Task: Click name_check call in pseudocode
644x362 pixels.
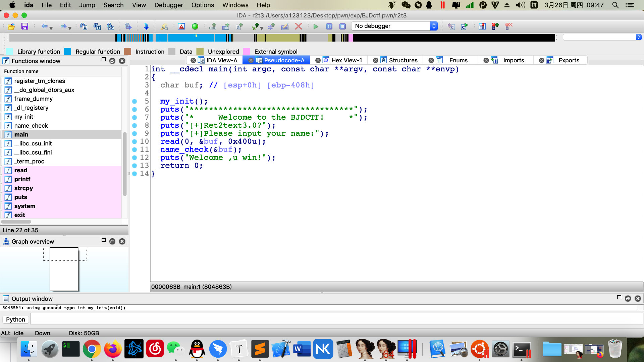Action: [184, 149]
